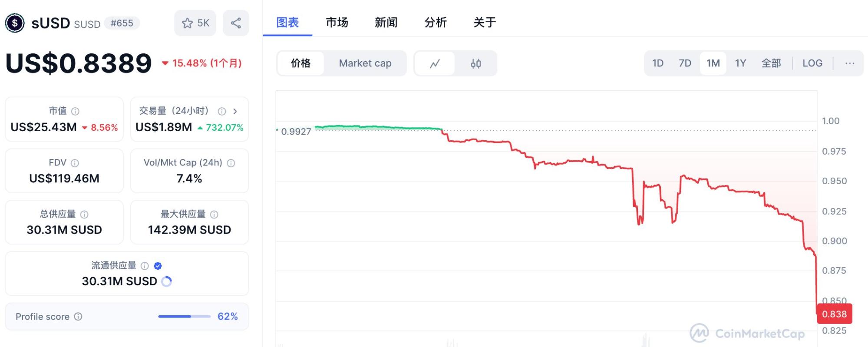Click the verified badge on 流通供应量

[x=158, y=266]
